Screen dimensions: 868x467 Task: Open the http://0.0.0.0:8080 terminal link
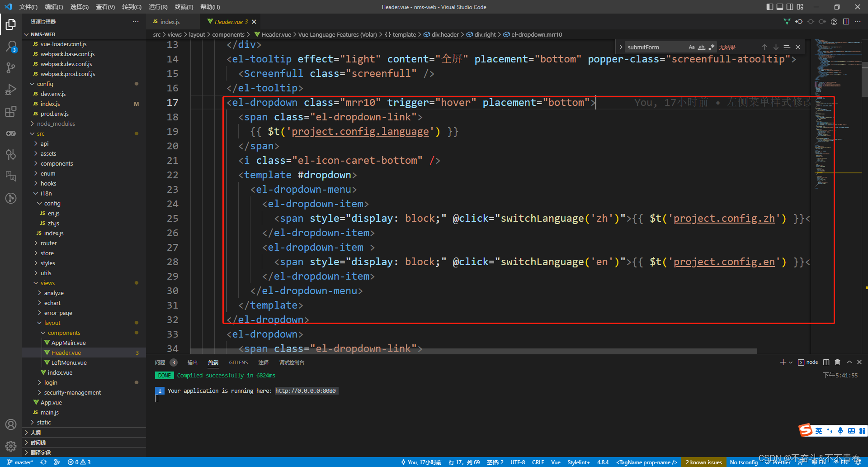(306, 391)
